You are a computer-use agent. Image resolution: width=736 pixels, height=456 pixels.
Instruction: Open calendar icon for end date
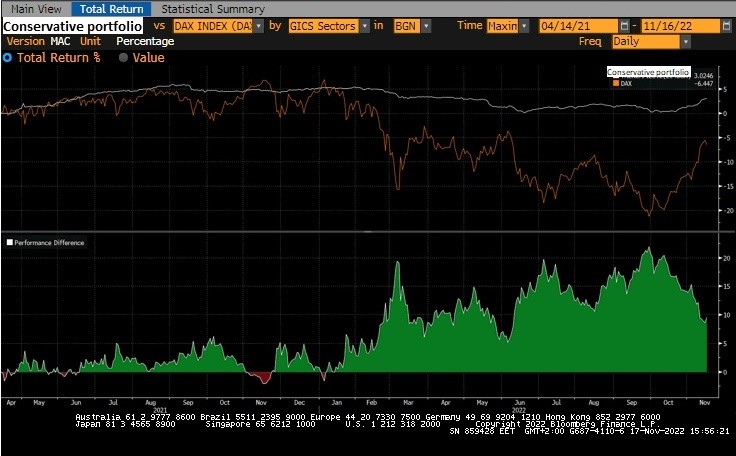[727, 26]
